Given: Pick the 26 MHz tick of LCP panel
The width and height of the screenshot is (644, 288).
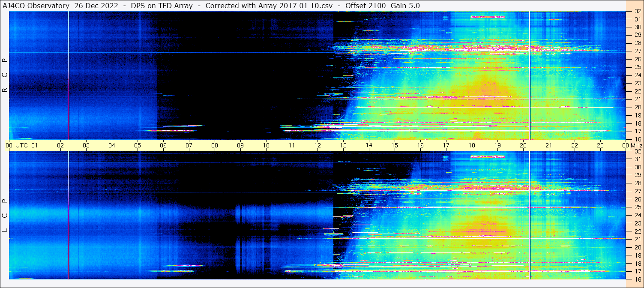Looking at the screenshot, I should point(637,199).
